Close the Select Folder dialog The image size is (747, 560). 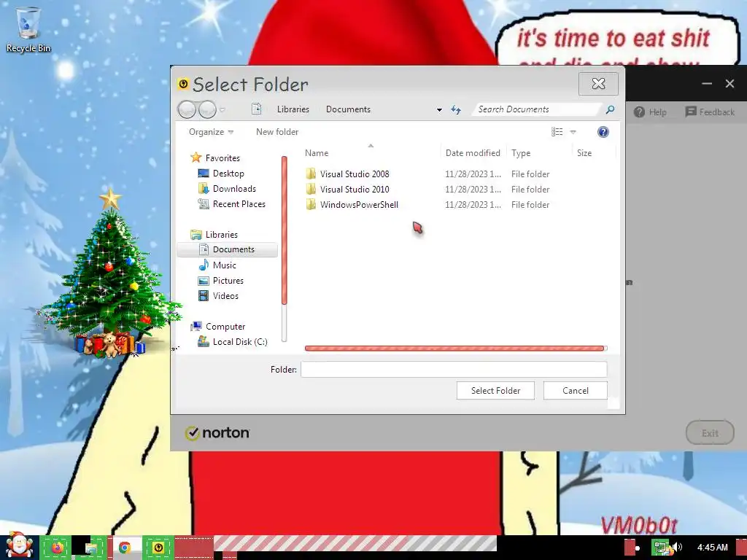598,84
